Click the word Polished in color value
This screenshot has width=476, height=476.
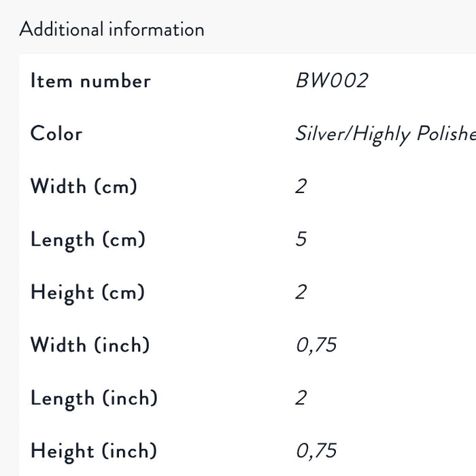[x=446, y=133]
